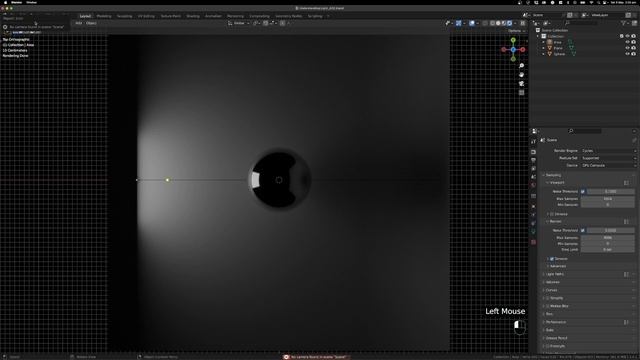Switch to the Modeling workspace tab

tap(104, 16)
